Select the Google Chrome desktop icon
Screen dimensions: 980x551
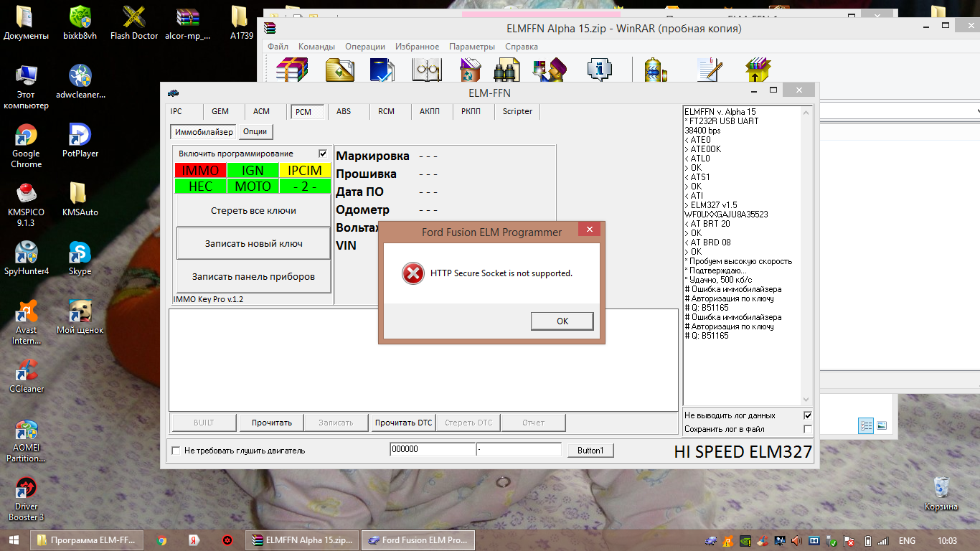pyautogui.click(x=26, y=146)
